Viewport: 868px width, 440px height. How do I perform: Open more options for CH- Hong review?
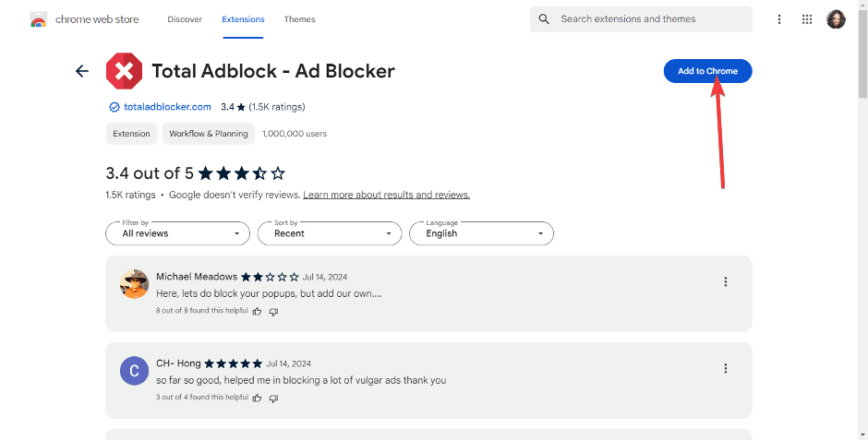pos(726,368)
